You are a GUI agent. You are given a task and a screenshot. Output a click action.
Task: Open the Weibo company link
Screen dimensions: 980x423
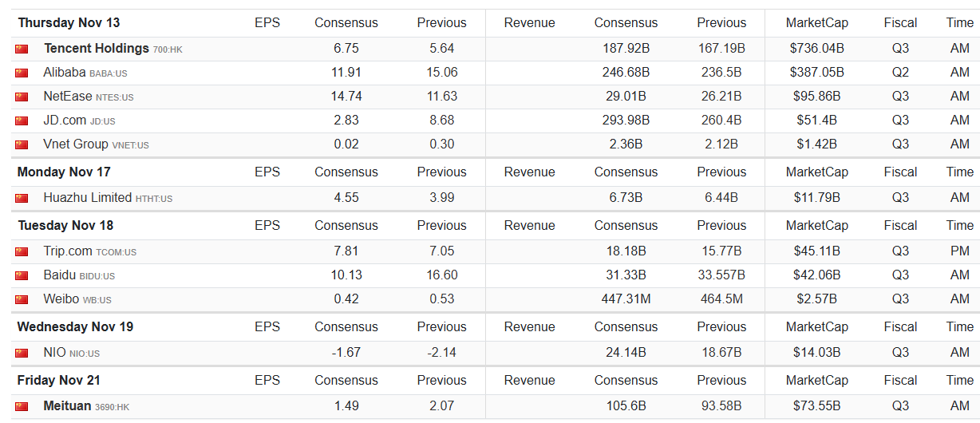pos(61,299)
